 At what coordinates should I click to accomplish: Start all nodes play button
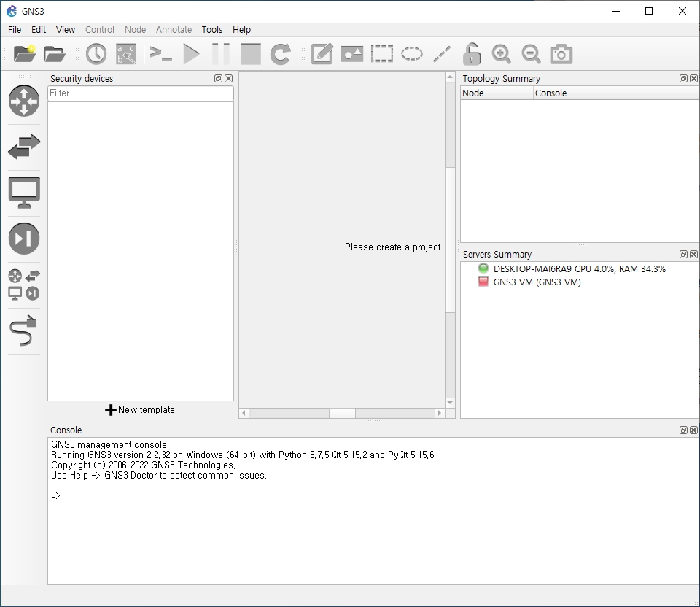pyautogui.click(x=191, y=54)
